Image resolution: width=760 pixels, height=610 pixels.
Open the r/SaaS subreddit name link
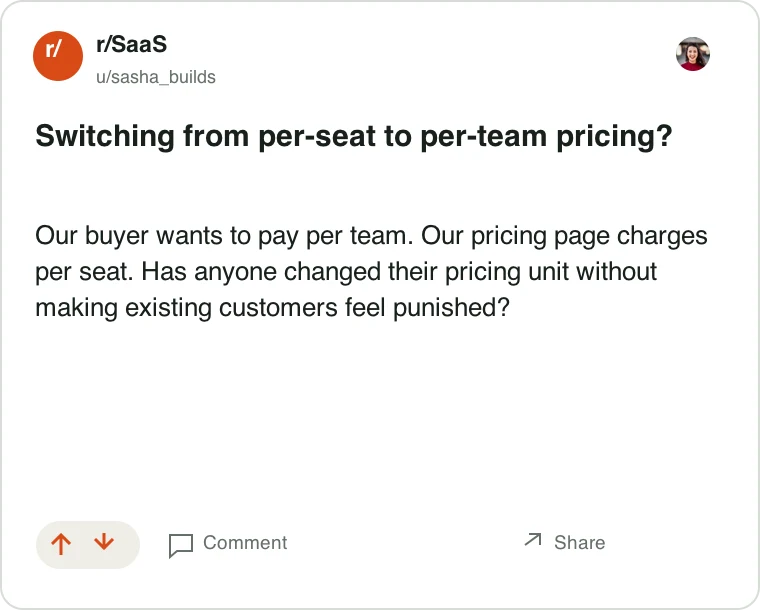[x=131, y=44]
